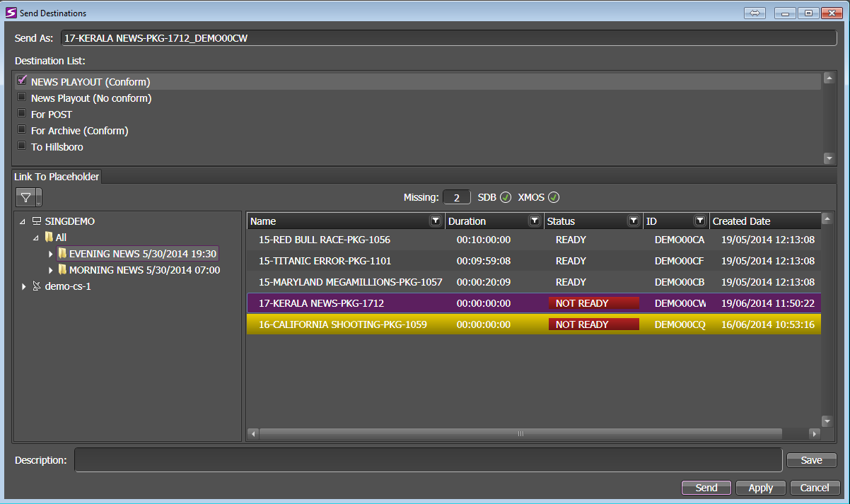Screen dimensions: 850x504
Task: Switch to the Link To Placeholder tab
Action: 57,176
